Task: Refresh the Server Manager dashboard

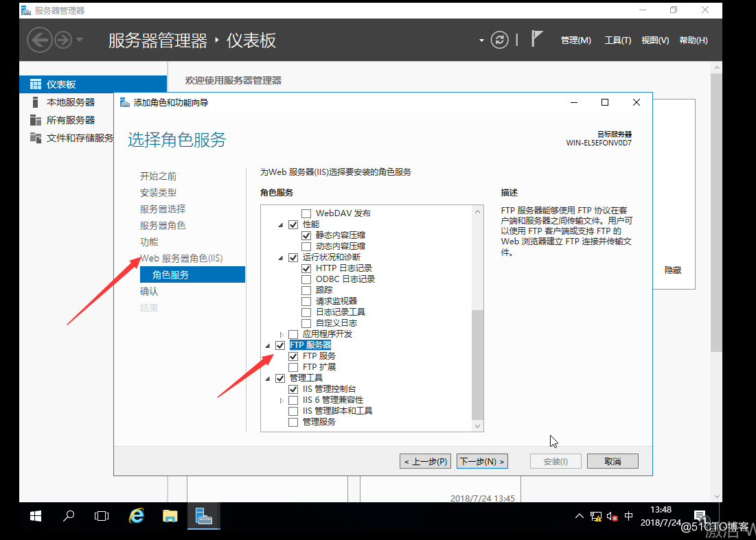Action: (499, 40)
